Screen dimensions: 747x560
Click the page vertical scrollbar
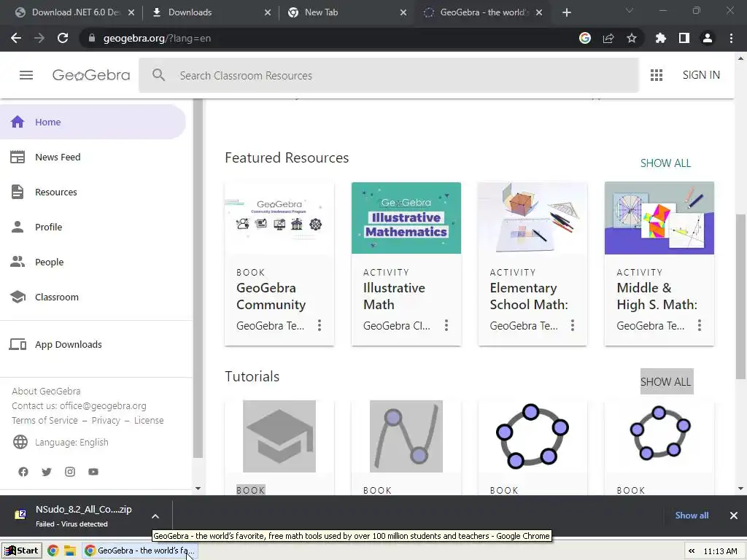tap(741, 295)
